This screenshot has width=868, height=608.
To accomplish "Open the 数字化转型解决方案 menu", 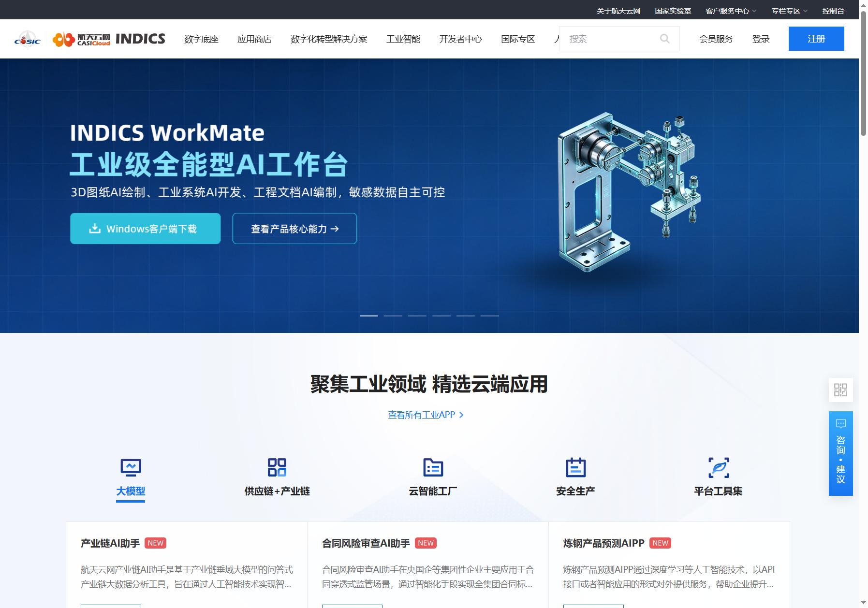I will [x=329, y=39].
